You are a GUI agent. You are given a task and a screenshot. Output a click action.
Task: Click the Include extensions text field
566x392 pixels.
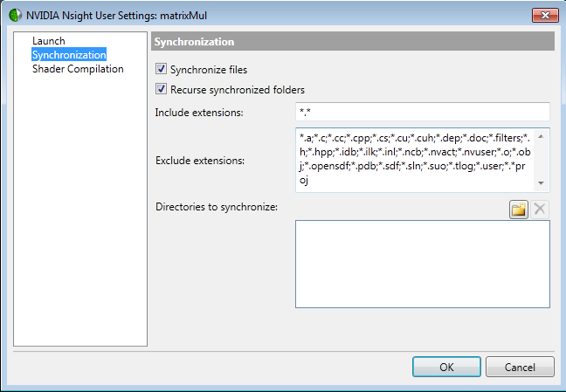pyautogui.click(x=422, y=112)
